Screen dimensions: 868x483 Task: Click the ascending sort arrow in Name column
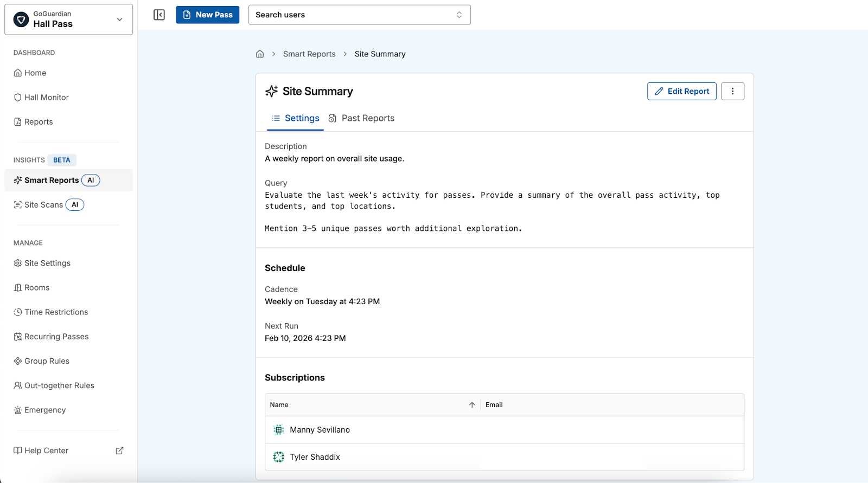click(x=472, y=405)
